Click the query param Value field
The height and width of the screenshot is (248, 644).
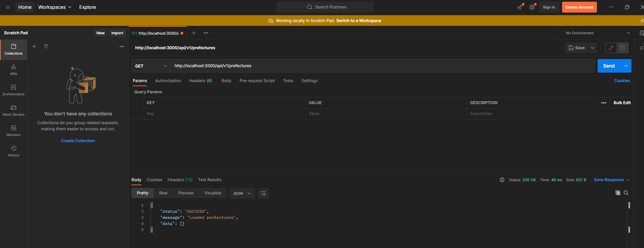(387, 114)
